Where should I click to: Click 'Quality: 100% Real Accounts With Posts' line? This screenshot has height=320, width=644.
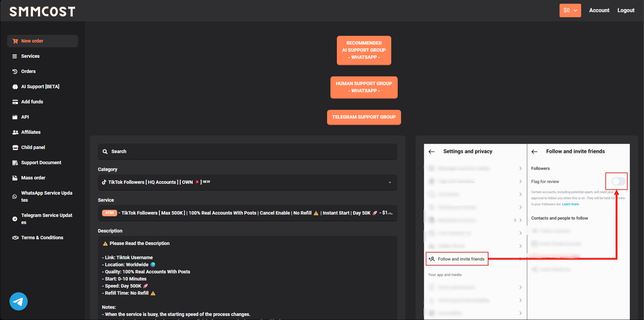point(146,272)
